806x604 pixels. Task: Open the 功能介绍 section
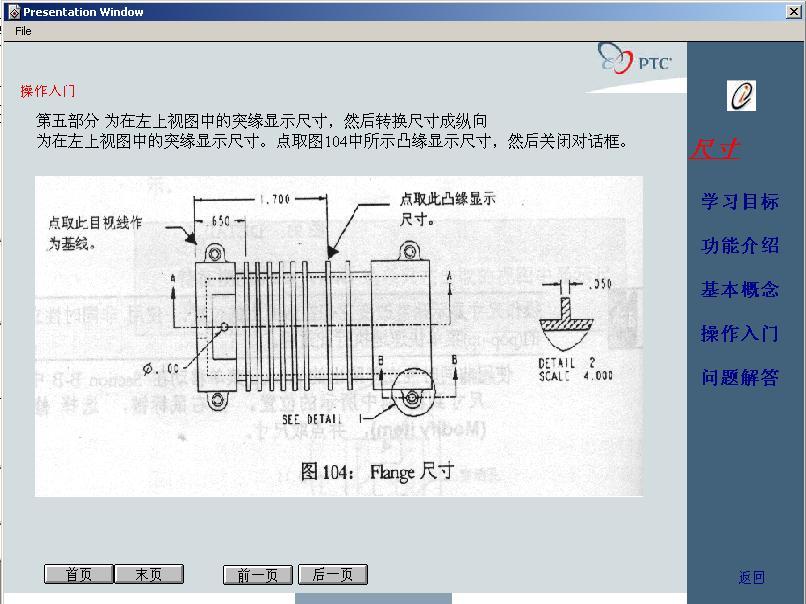coord(737,245)
